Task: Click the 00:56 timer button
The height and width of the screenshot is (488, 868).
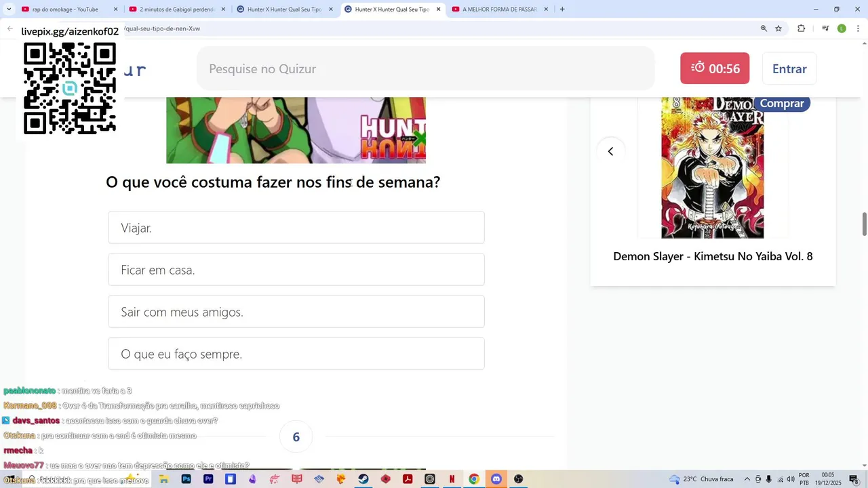Action: [715, 68]
